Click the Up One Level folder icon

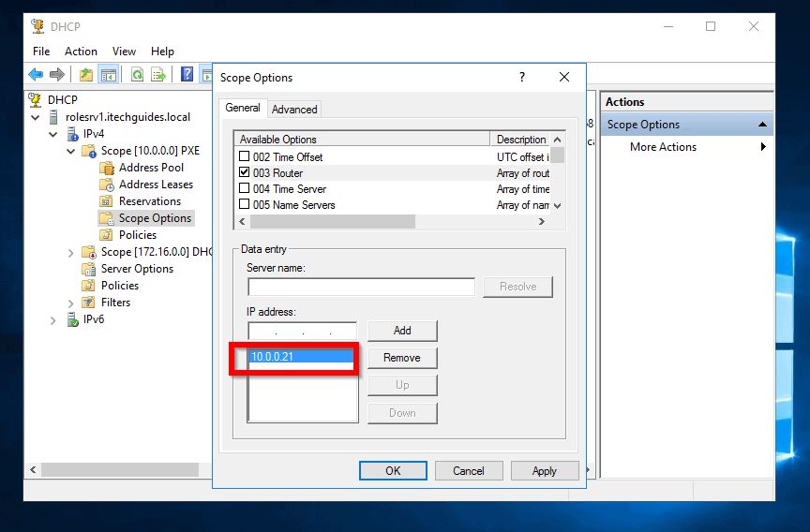[x=85, y=74]
